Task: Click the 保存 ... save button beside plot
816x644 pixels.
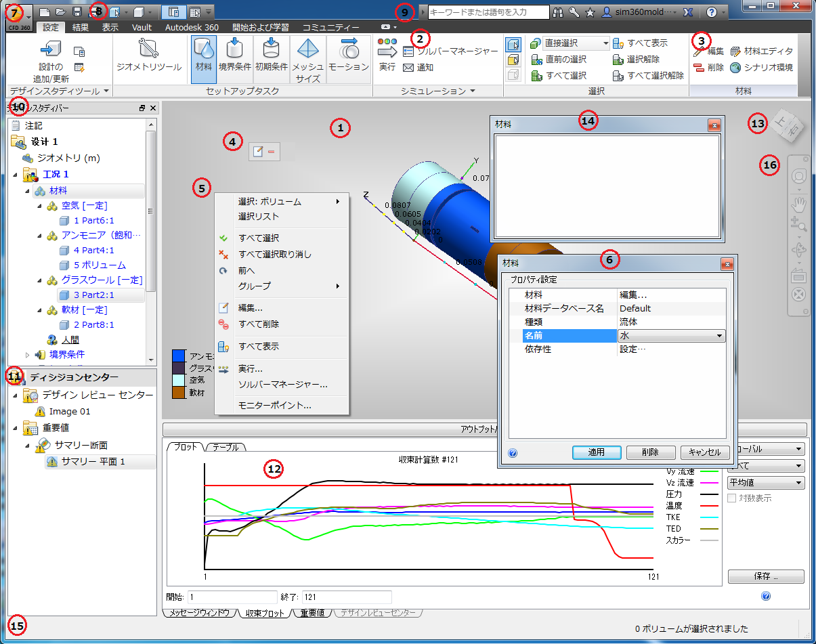Action: tap(766, 576)
